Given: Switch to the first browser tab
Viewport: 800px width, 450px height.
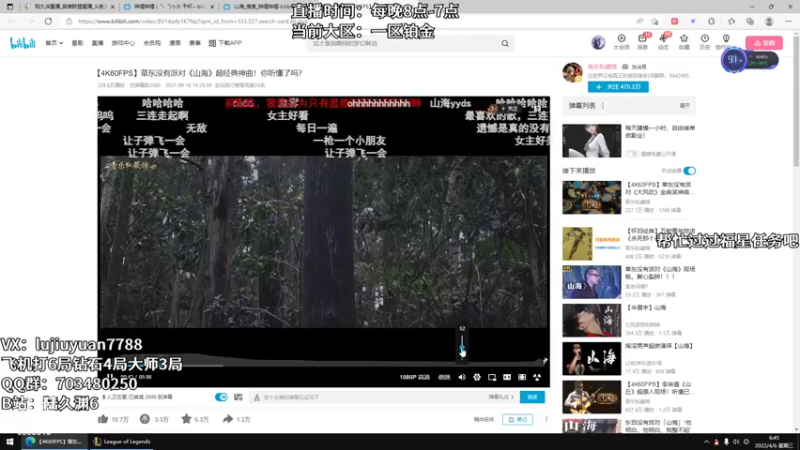Looking at the screenshot, I should click(69, 7).
